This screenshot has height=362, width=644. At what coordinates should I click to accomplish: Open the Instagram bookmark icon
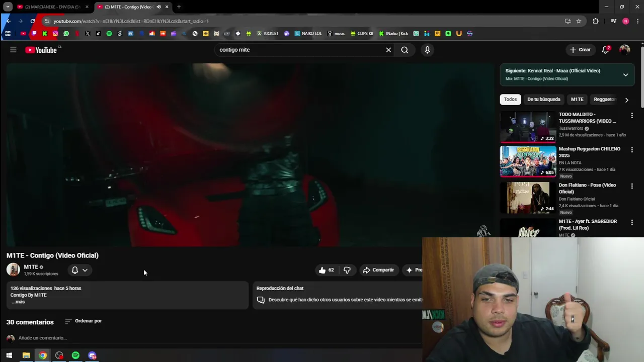[x=55, y=34]
